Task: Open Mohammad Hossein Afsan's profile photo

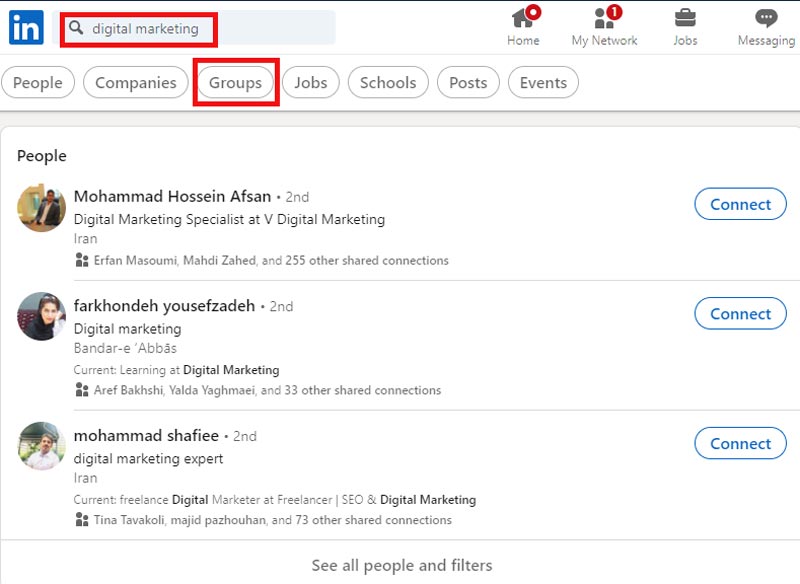Action: (x=42, y=208)
